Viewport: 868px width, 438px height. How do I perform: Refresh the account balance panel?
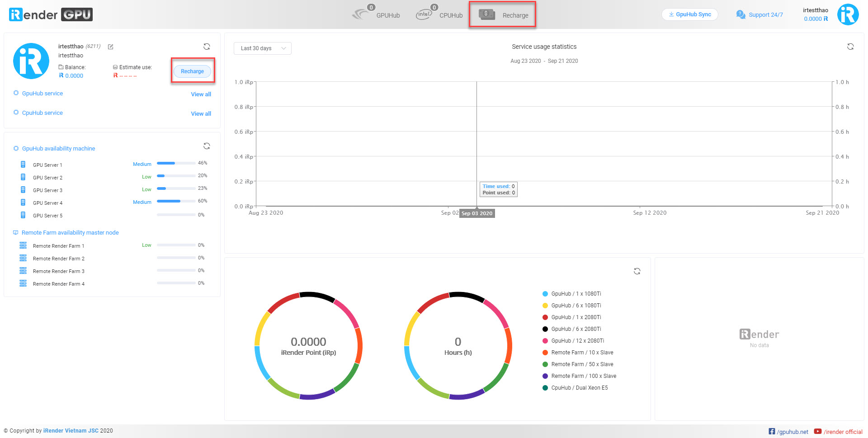coord(207,47)
